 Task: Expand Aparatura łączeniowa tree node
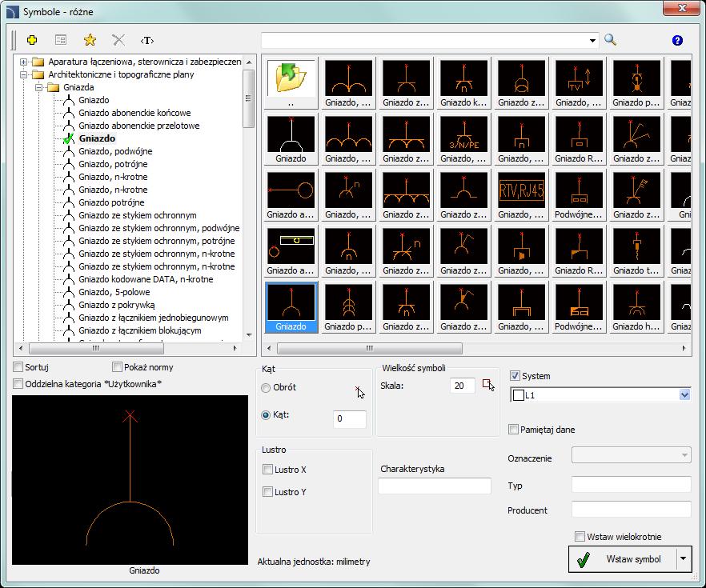pos(23,62)
